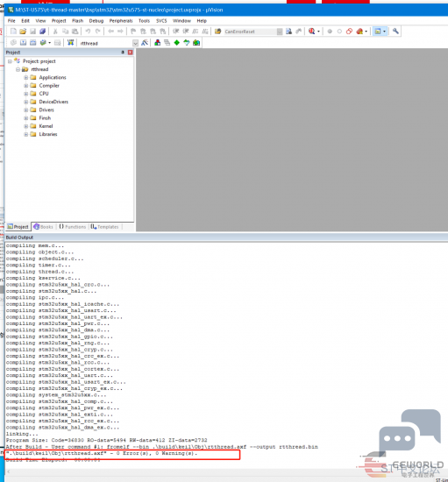Select the Kernel folder label in tree
The height and width of the screenshot is (482, 448).
point(46,126)
